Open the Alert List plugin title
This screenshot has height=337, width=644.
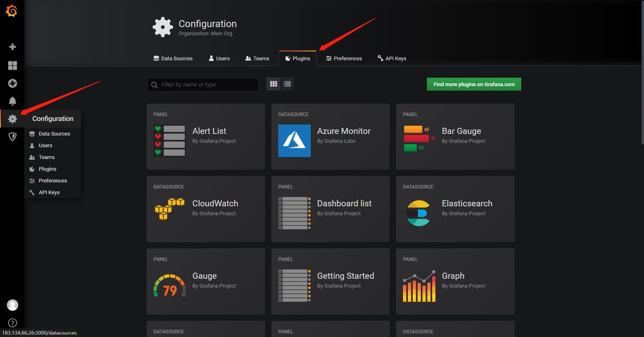209,131
